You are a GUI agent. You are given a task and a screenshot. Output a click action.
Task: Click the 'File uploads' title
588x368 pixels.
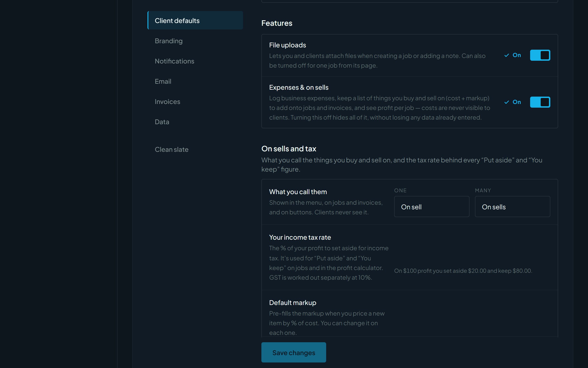[287, 45]
